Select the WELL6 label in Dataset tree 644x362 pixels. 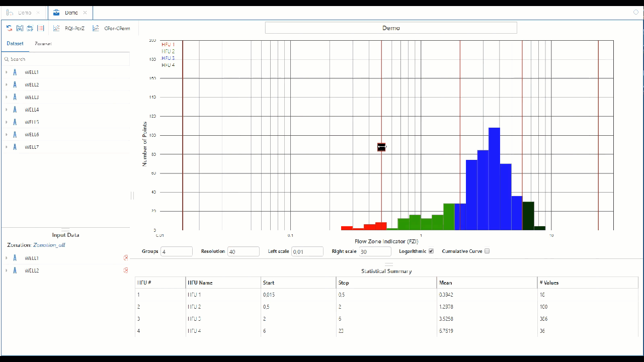tap(32, 135)
